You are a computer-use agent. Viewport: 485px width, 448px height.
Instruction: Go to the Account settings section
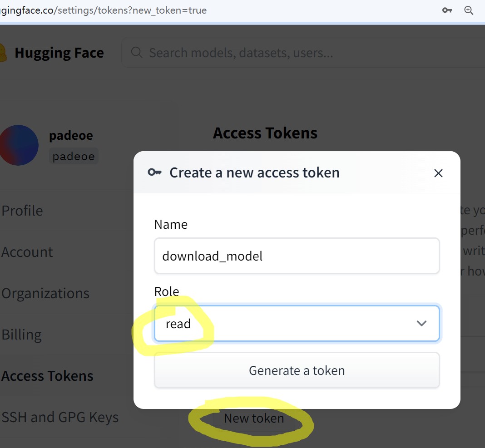tap(27, 252)
